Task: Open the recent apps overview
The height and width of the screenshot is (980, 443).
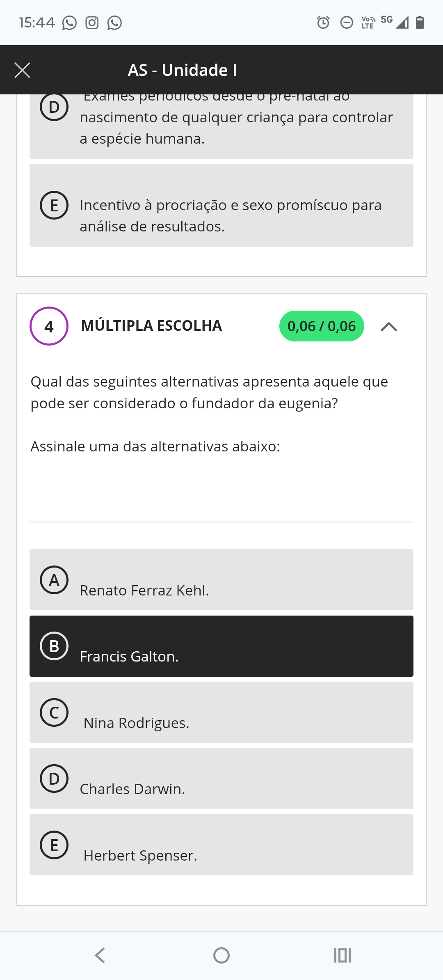Action: [342, 955]
